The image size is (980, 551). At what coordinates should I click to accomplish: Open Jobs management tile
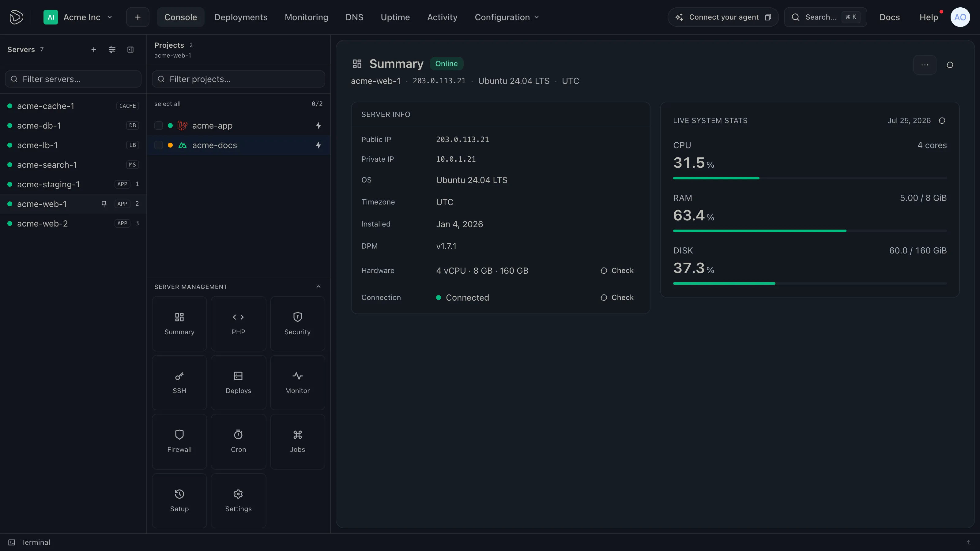(x=297, y=441)
